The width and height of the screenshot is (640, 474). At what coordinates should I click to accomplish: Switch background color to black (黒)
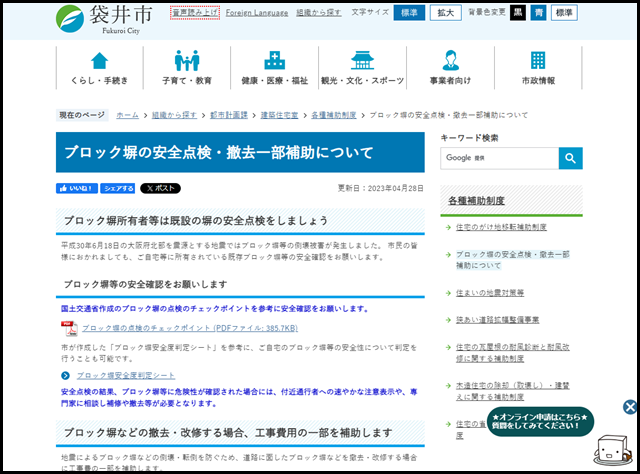(517, 13)
